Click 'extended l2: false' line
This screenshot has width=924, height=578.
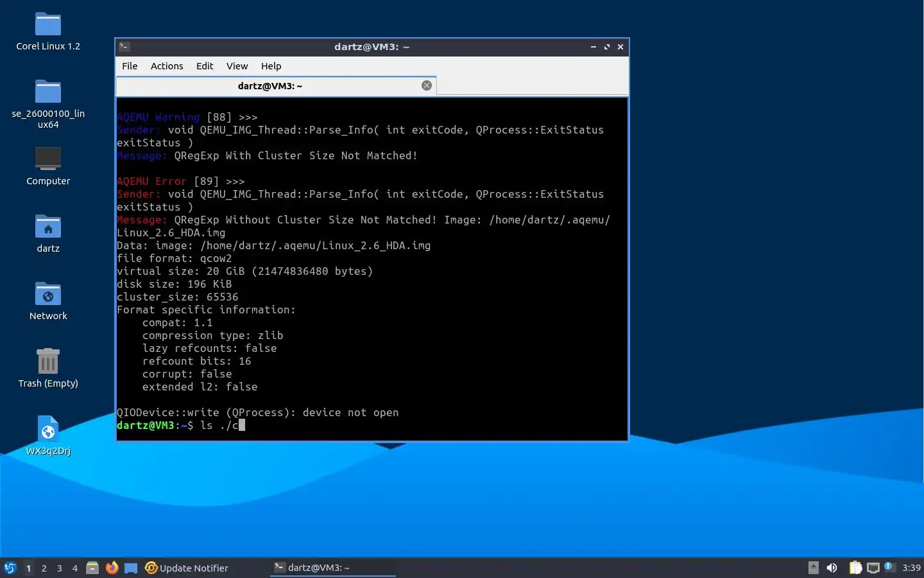coord(200,387)
